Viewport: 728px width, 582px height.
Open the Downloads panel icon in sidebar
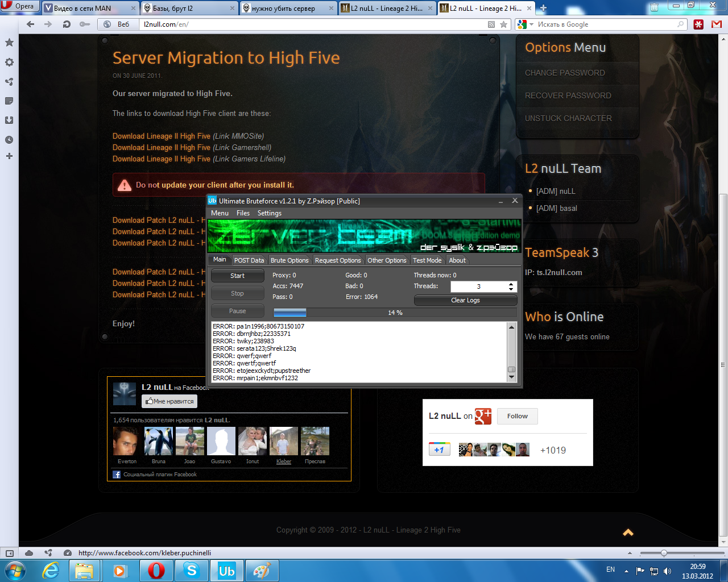click(9, 120)
